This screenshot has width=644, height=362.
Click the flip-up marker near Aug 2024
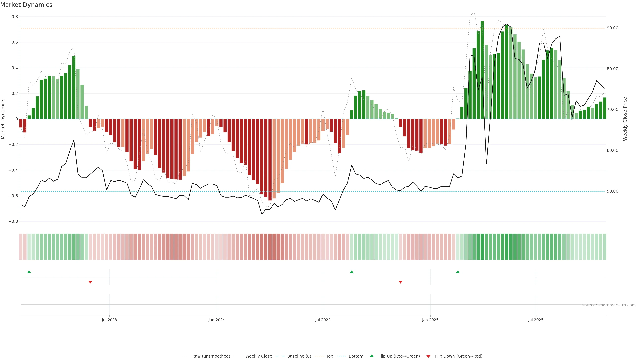coord(352,272)
